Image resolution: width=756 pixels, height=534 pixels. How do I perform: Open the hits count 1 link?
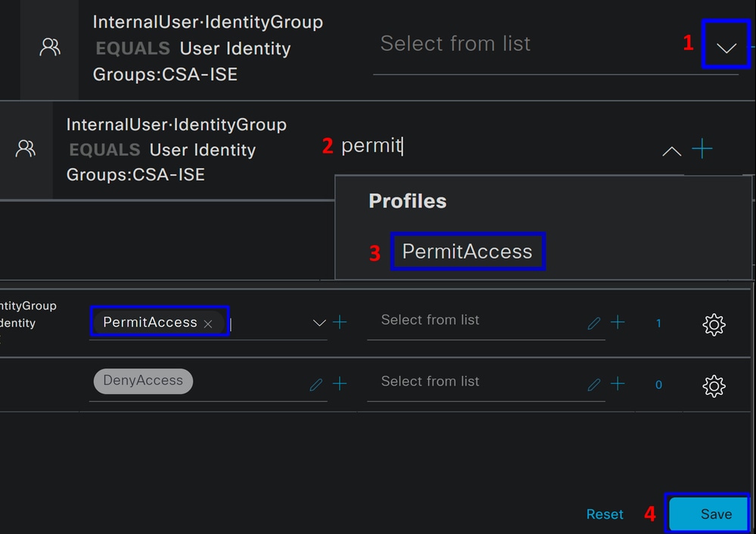click(658, 324)
